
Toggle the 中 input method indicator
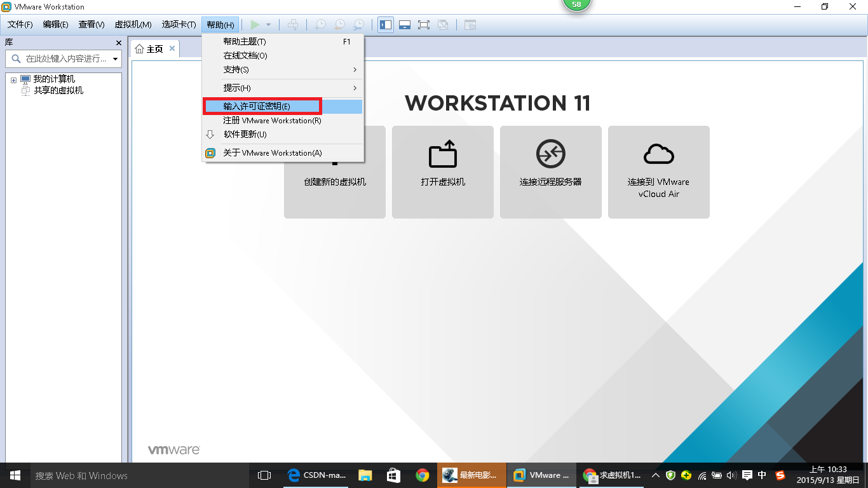click(x=763, y=475)
